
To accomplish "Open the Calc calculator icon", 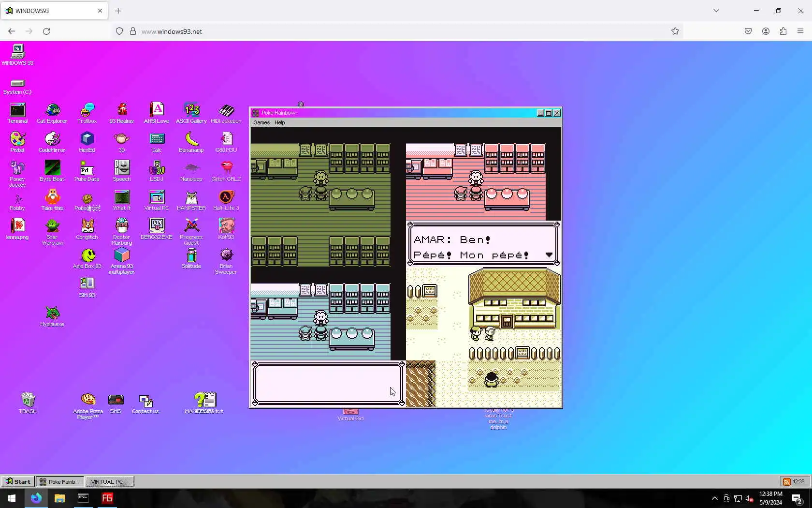I will click(157, 142).
